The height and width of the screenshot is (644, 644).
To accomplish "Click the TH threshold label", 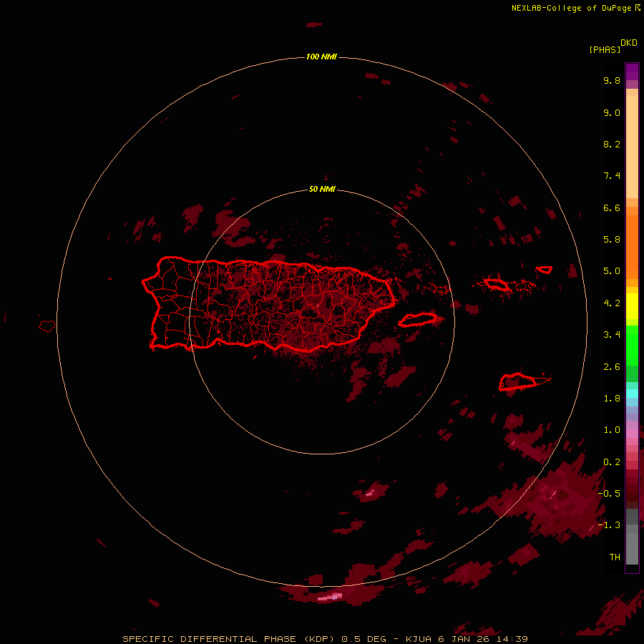I will tap(615, 557).
